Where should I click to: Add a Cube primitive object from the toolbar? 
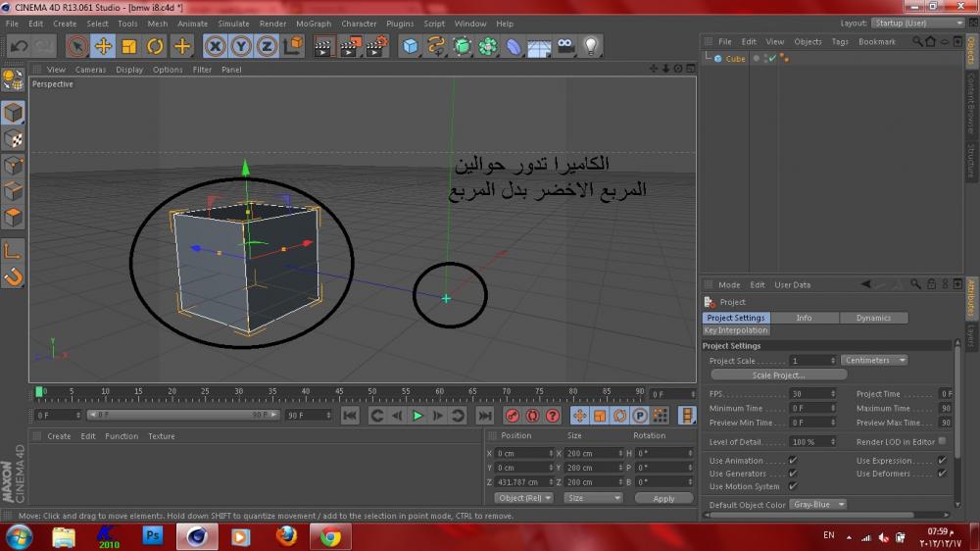coord(410,46)
